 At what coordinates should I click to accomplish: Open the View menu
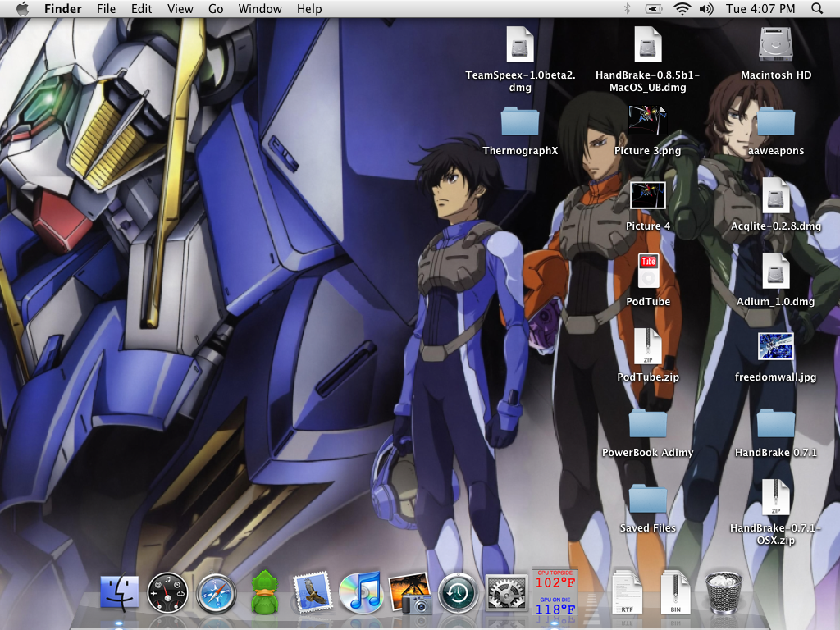click(180, 8)
